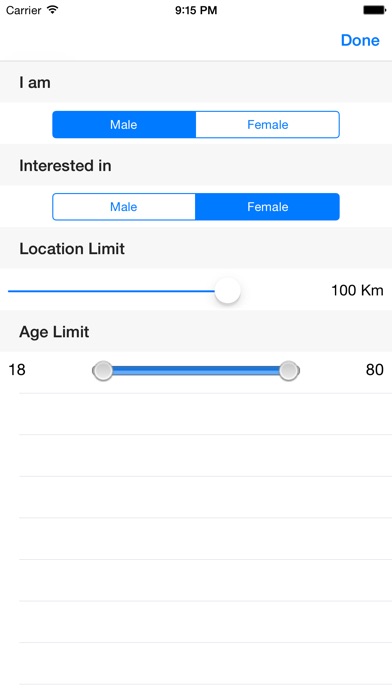Click the minimum age slider handle
This screenshot has width=392, height=696.
point(103,371)
